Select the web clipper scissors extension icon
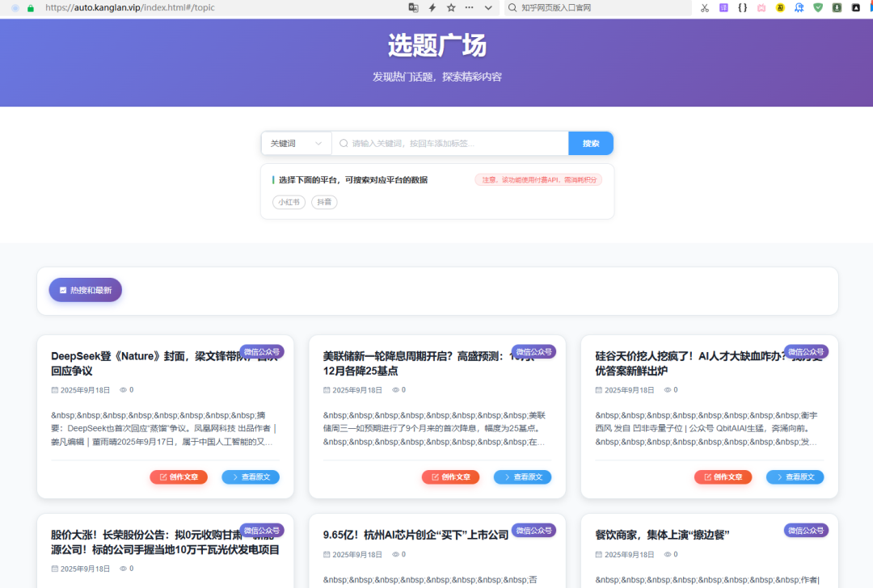The image size is (873, 588). pos(704,7)
